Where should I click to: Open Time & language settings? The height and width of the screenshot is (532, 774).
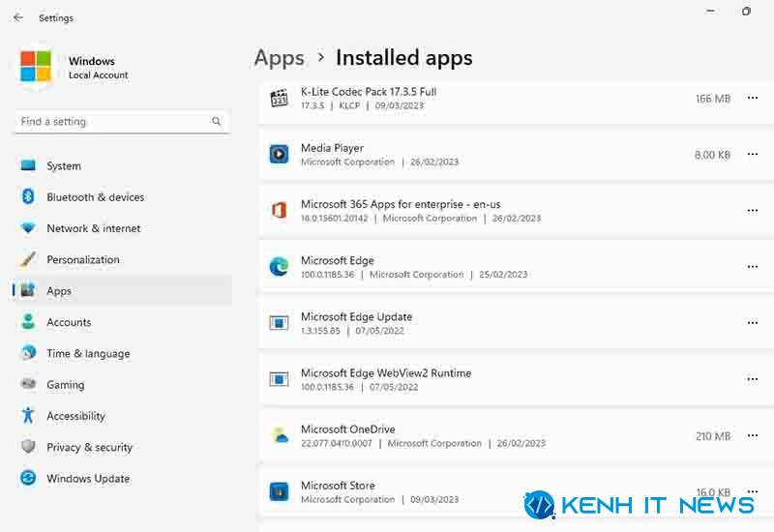coord(123,353)
